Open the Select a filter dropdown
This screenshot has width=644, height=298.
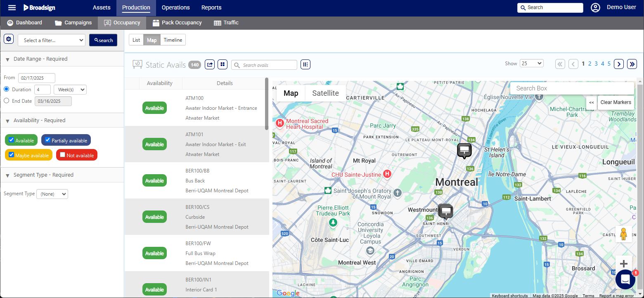52,40
